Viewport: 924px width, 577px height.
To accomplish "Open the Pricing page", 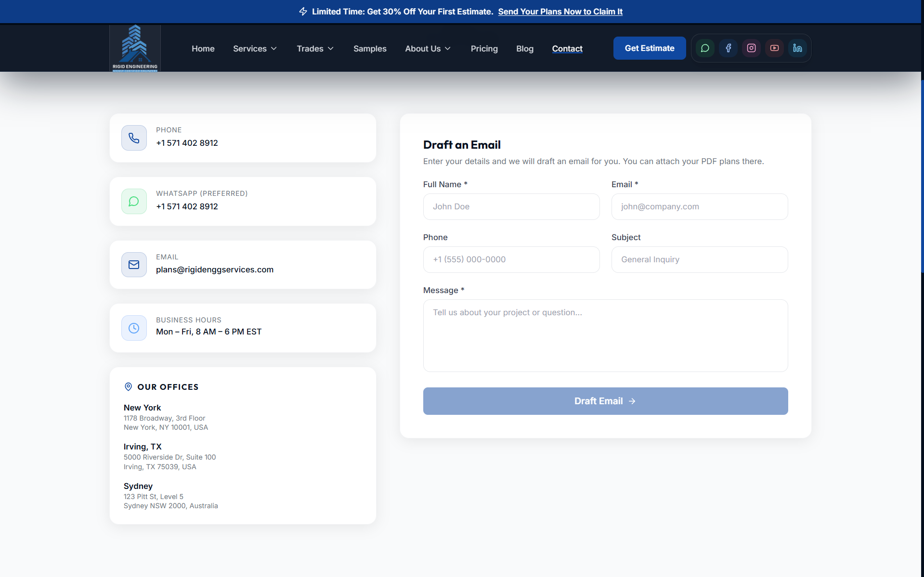I will [484, 49].
